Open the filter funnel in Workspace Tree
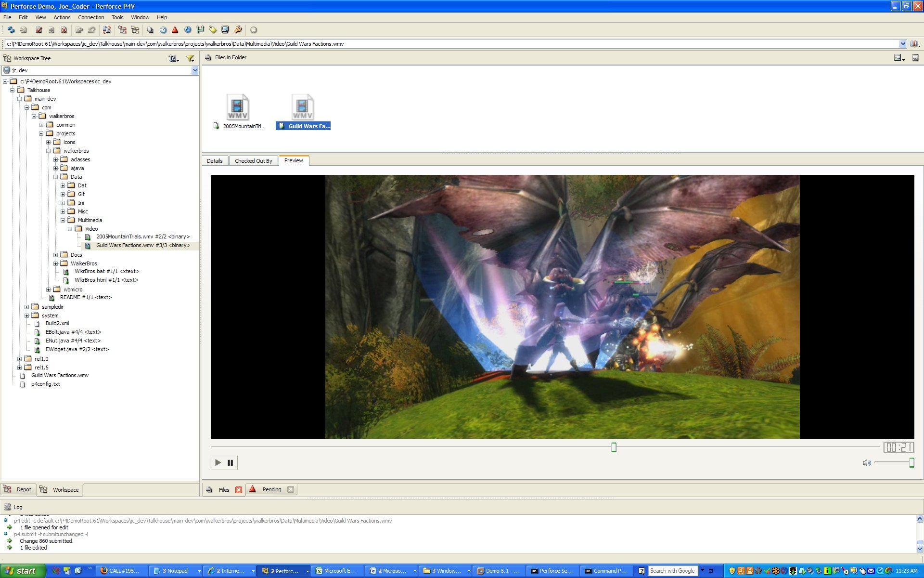The height and width of the screenshot is (578, 924). tap(190, 58)
